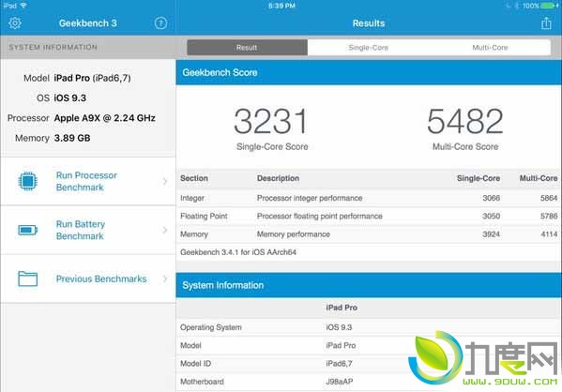Click the J98aAP motherboard value
The image size is (562, 392).
[x=340, y=382]
